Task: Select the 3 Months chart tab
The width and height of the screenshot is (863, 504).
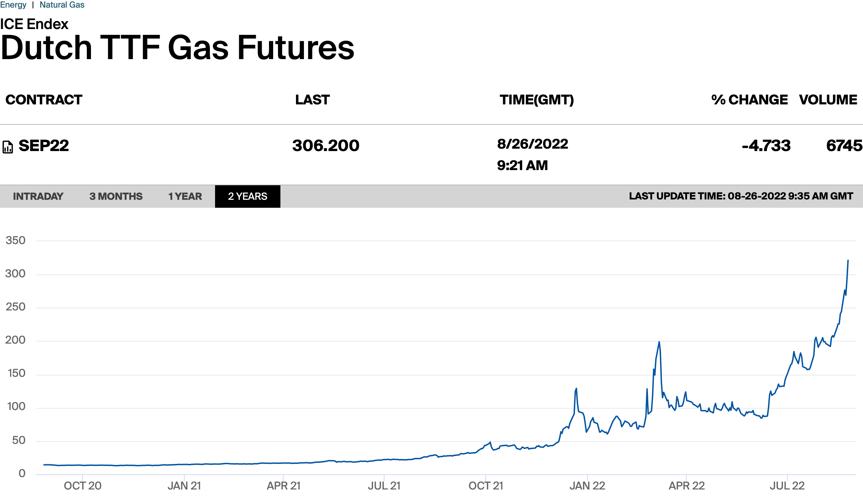Action: [x=116, y=196]
